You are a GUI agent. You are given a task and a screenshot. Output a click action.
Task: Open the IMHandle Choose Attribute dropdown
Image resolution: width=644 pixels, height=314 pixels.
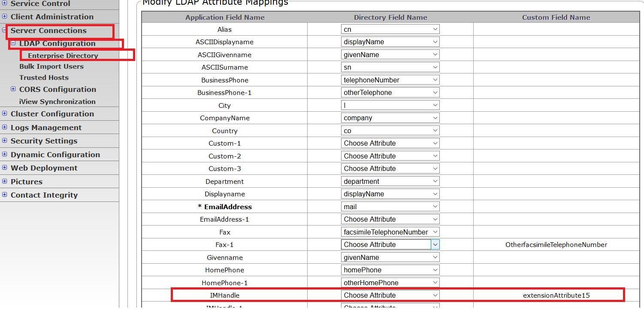(x=390, y=295)
